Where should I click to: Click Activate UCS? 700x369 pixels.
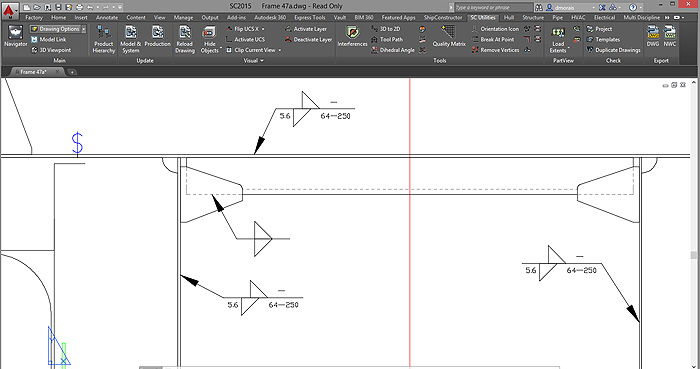245,40
